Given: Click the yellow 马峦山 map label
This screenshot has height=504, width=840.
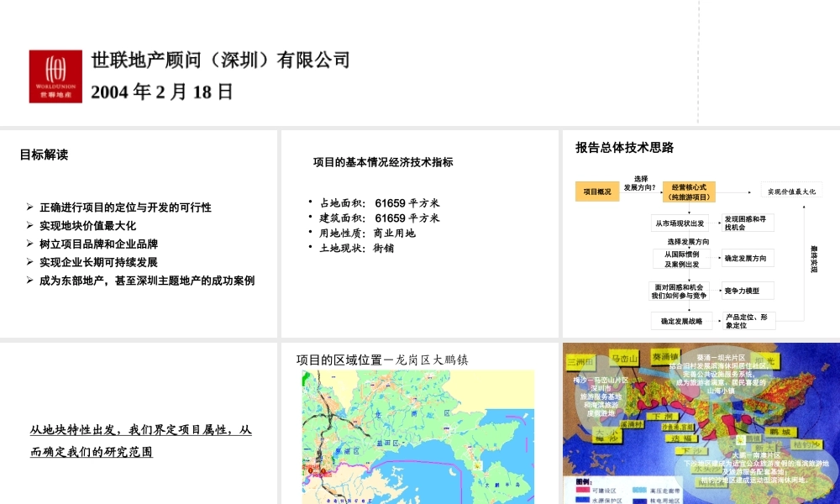Looking at the screenshot, I should 624,359.
